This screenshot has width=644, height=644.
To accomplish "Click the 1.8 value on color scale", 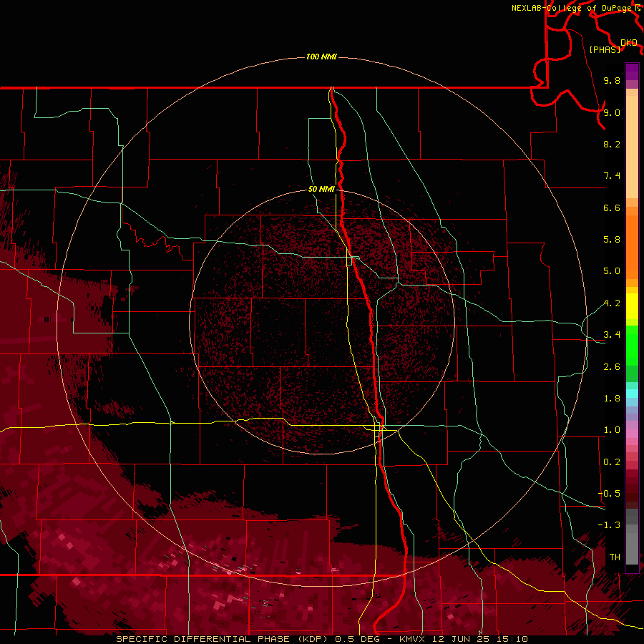I will [612, 399].
